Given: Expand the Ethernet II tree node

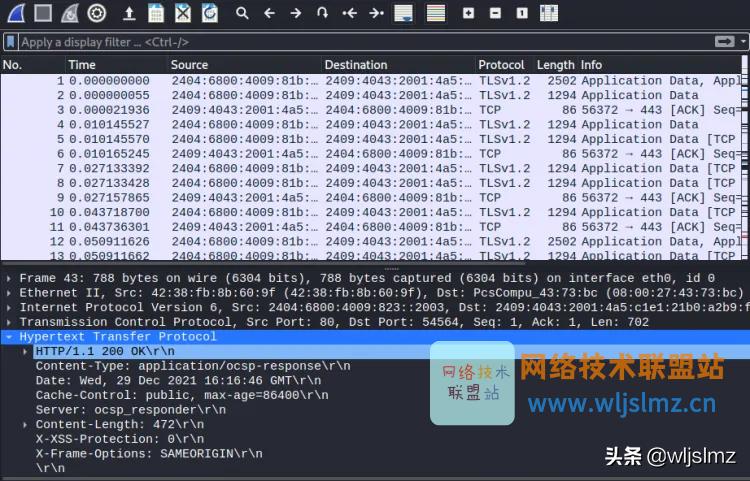Looking at the screenshot, I should (9, 293).
